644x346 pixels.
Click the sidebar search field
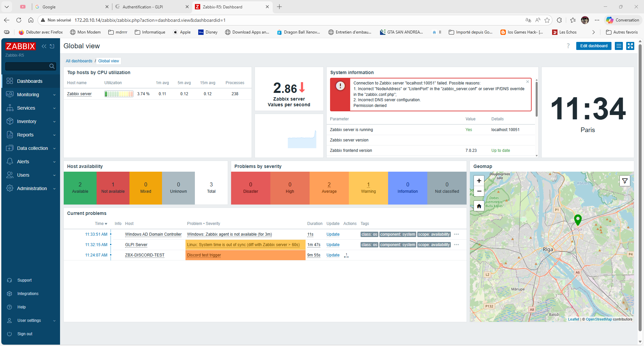tap(29, 66)
